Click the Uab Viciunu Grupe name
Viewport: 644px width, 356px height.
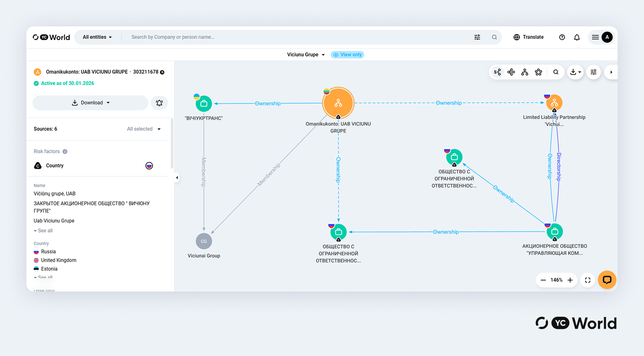pos(54,221)
